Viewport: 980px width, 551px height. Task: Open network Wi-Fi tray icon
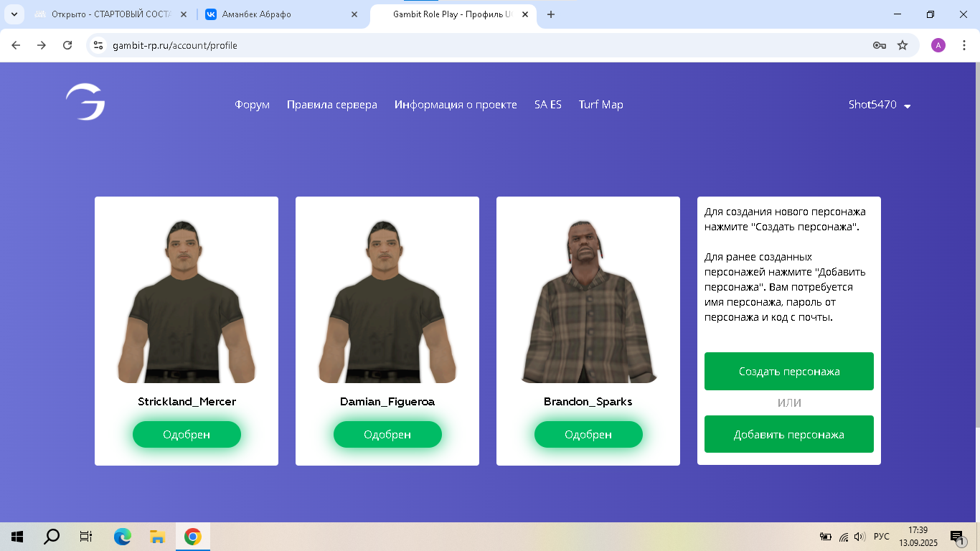(x=844, y=537)
